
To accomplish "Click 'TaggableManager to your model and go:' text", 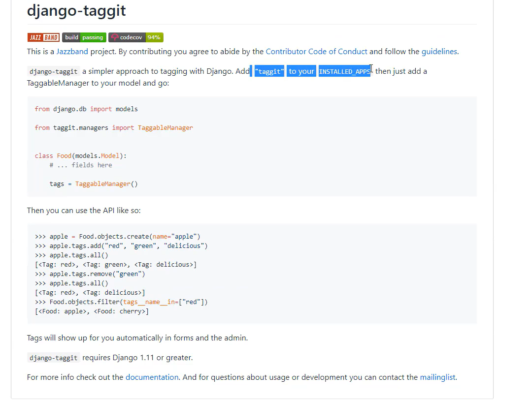I will pos(98,83).
